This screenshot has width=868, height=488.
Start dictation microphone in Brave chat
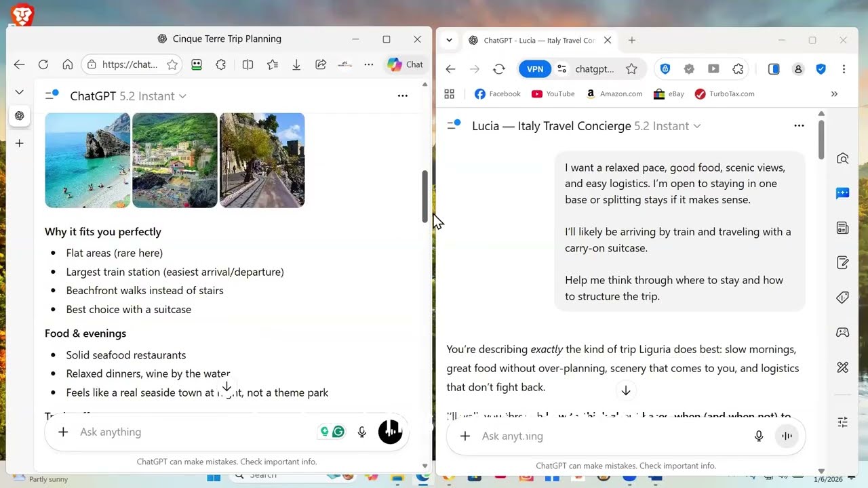click(x=759, y=436)
